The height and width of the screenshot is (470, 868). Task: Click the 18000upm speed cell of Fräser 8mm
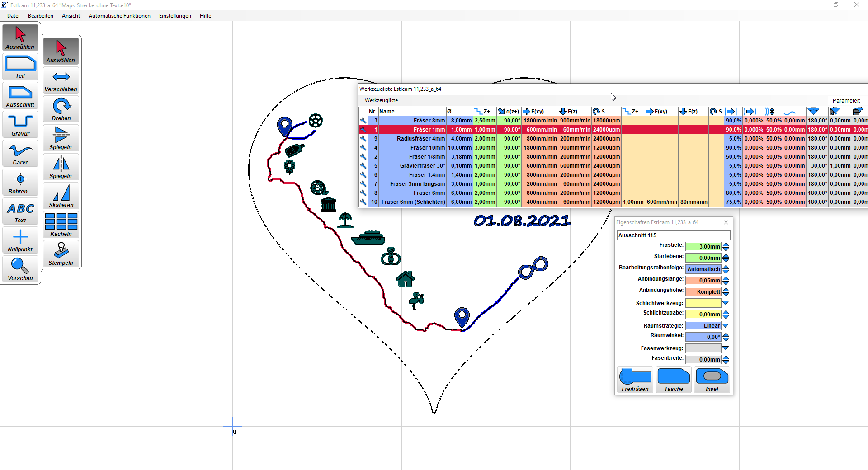pos(606,121)
